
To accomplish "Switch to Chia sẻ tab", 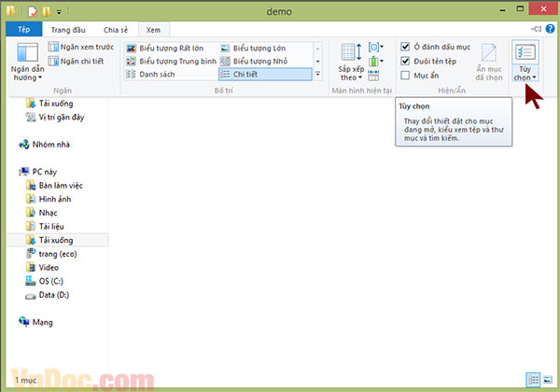I will [x=116, y=30].
